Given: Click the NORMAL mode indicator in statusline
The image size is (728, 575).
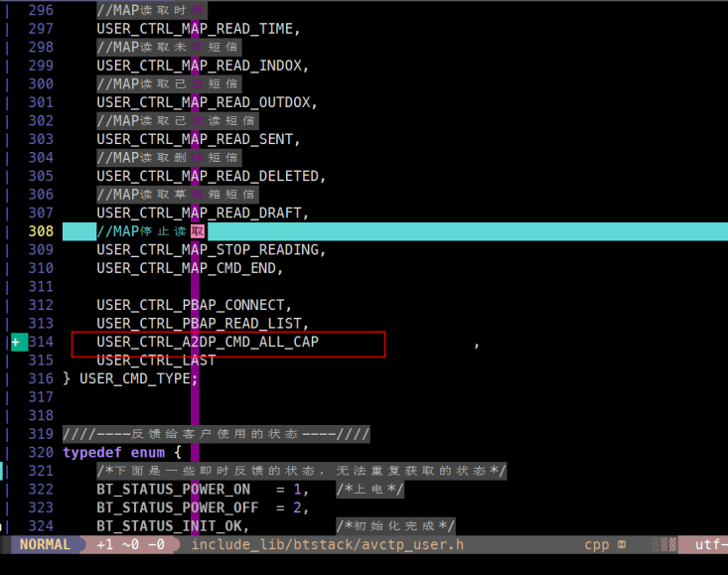Looking at the screenshot, I should pos(45,544).
